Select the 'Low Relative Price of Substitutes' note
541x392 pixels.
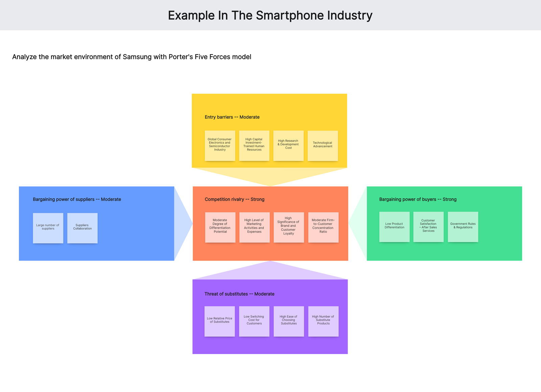219,321
